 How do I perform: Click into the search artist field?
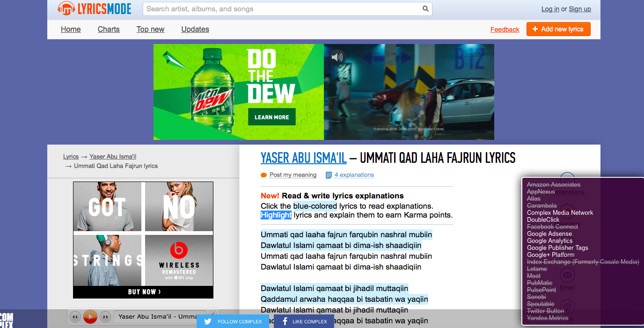281,9
